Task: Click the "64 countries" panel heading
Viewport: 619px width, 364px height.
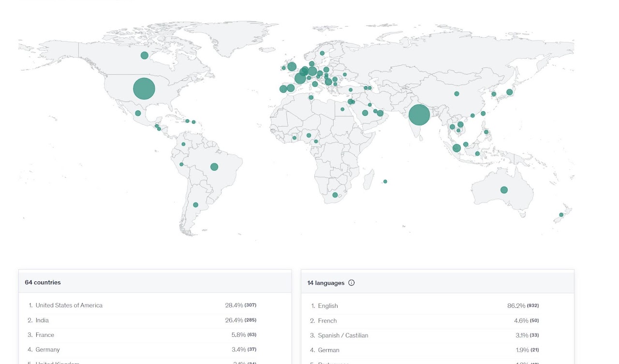Action: tap(43, 282)
